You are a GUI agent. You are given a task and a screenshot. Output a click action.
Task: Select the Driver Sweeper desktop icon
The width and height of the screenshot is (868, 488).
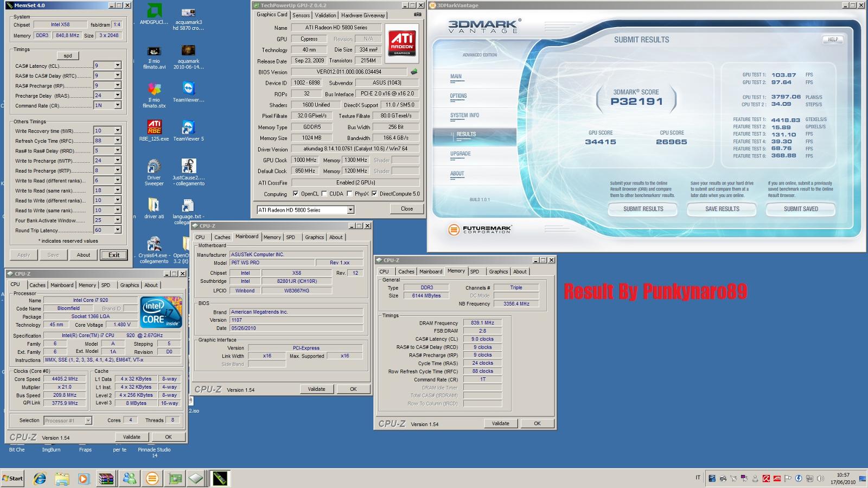154,173
